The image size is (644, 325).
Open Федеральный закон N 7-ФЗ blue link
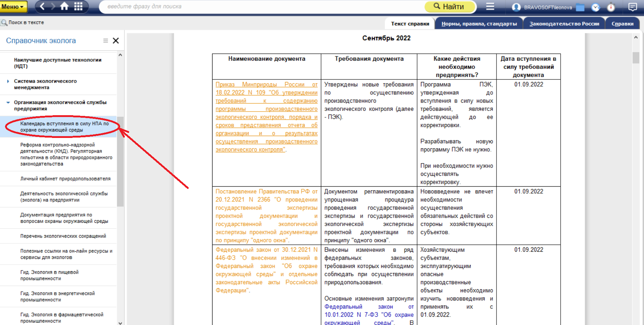(x=369, y=315)
